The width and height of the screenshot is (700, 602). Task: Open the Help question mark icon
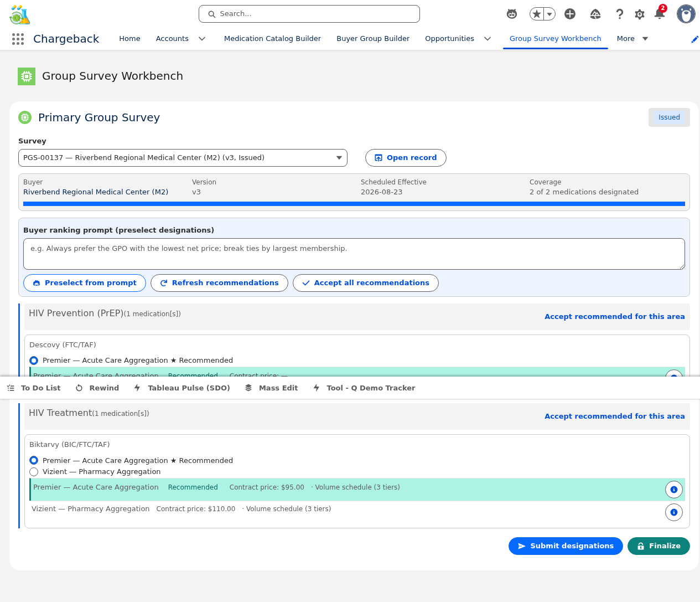pyautogui.click(x=620, y=14)
